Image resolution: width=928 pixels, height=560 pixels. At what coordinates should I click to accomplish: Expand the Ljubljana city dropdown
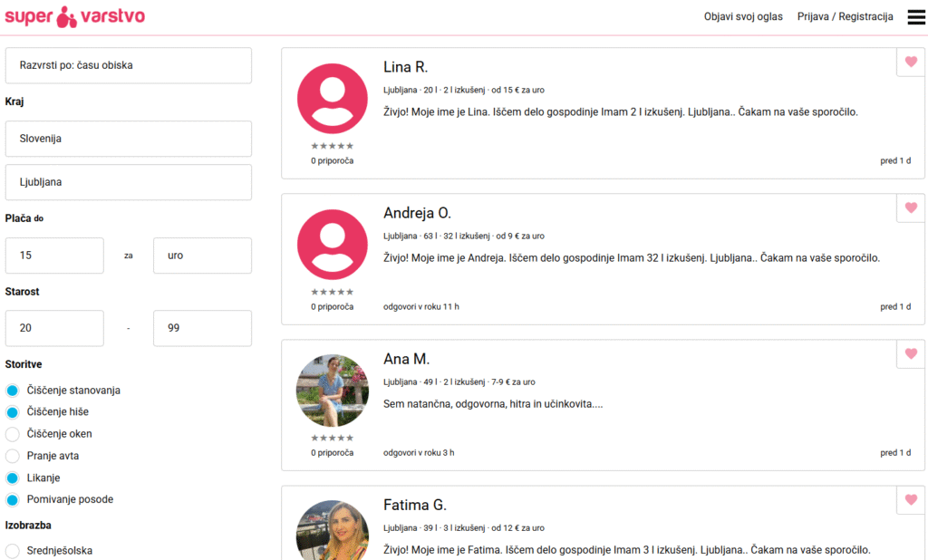(x=129, y=182)
